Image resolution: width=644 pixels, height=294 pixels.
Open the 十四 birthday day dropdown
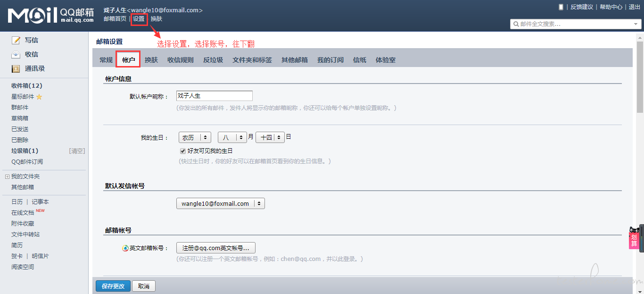(270, 137)
